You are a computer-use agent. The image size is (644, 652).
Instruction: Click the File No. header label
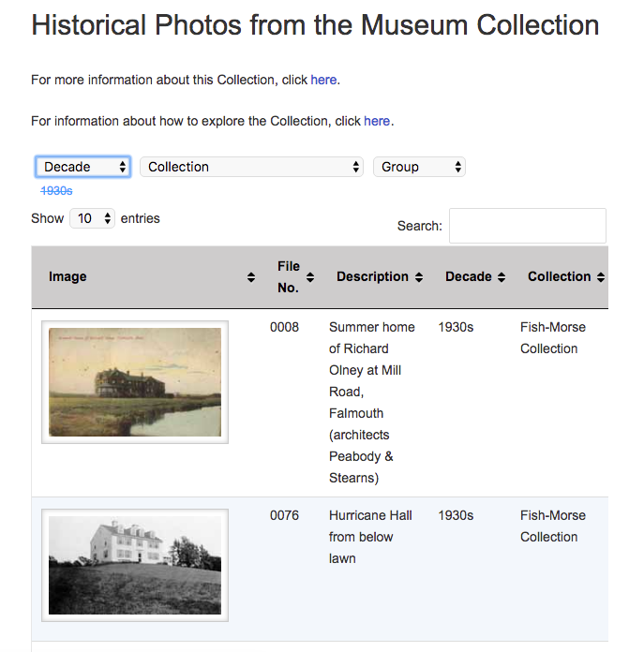[x=289, y=277]
